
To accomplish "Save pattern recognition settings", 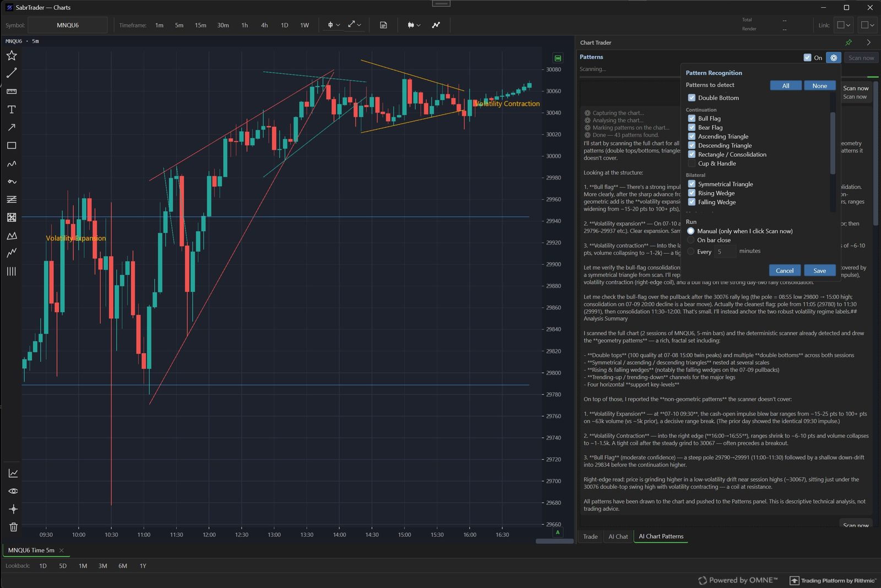I will (819, 270).
